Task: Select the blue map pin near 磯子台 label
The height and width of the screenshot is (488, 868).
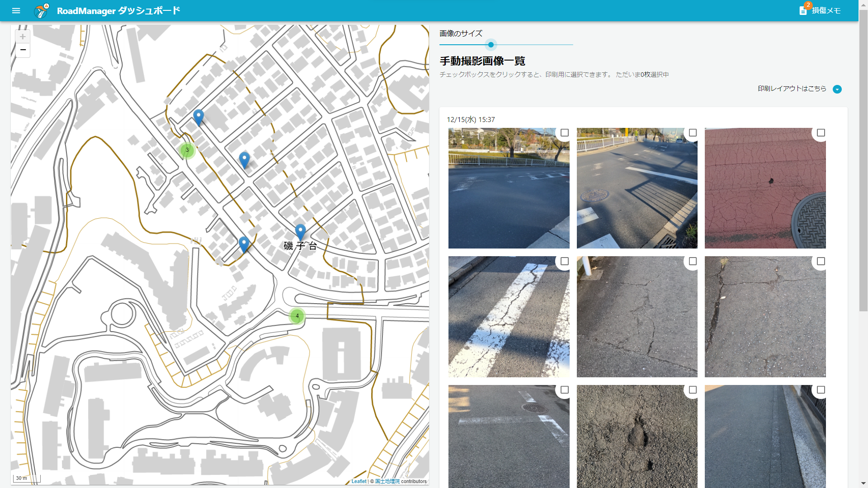Action: [300, 231]
